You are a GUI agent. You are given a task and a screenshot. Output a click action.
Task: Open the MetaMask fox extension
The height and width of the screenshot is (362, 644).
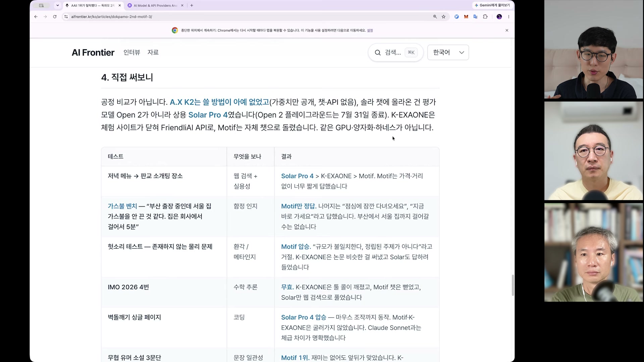pos(466,16)
